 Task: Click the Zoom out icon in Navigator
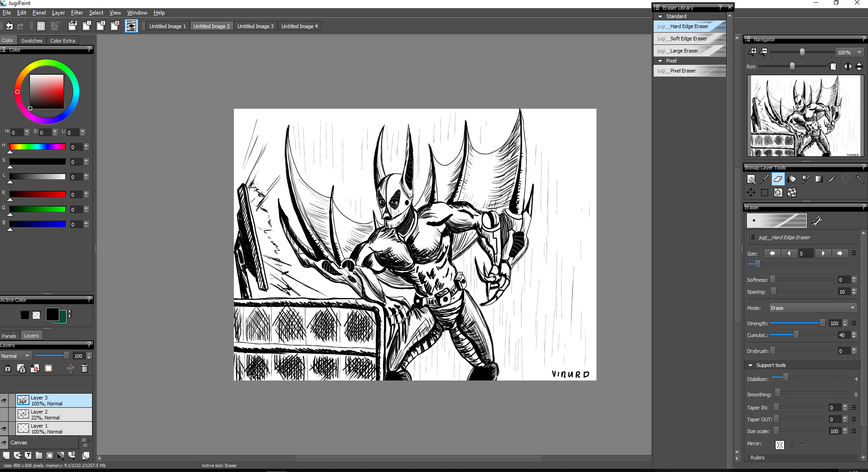coord(764,52)
